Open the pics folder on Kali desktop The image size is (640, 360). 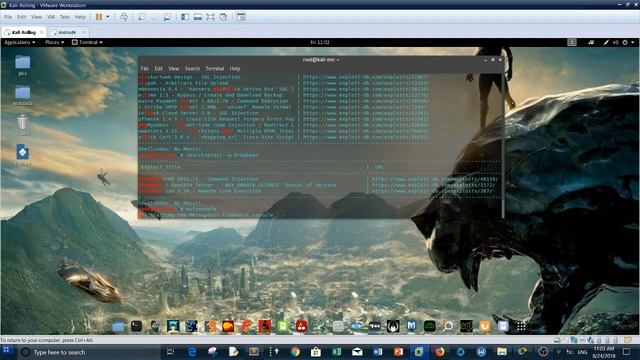click(x=22, y=65)
